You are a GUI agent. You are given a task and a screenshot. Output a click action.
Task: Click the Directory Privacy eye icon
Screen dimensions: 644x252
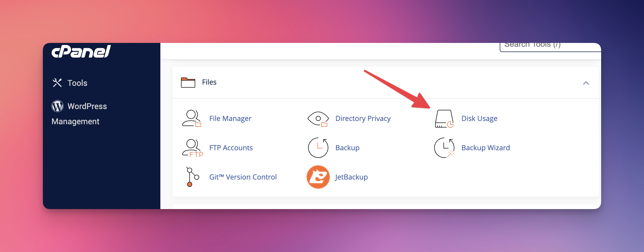pyautogui.click(x=318, y=118)
